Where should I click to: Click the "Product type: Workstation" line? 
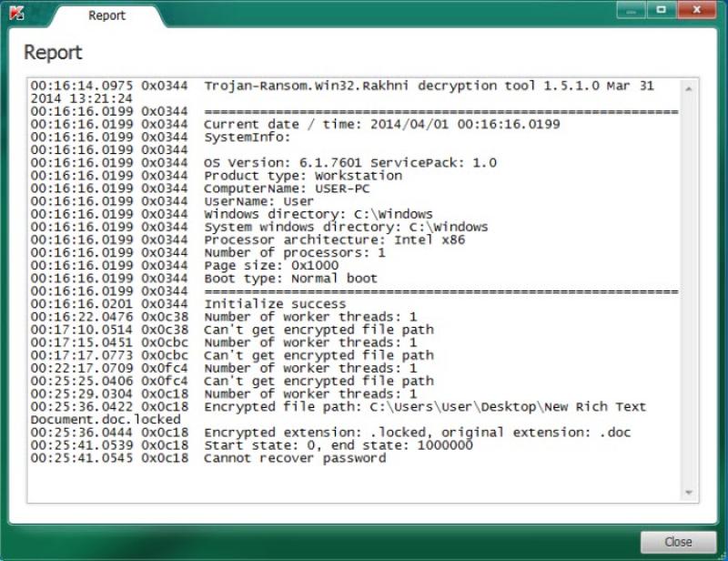pos(217,176)
